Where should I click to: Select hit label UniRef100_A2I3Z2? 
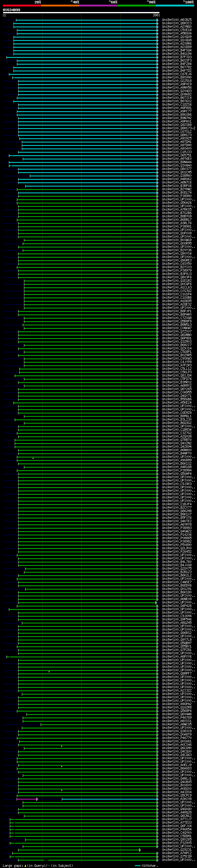pyautogui.click(x=176, y=690)
